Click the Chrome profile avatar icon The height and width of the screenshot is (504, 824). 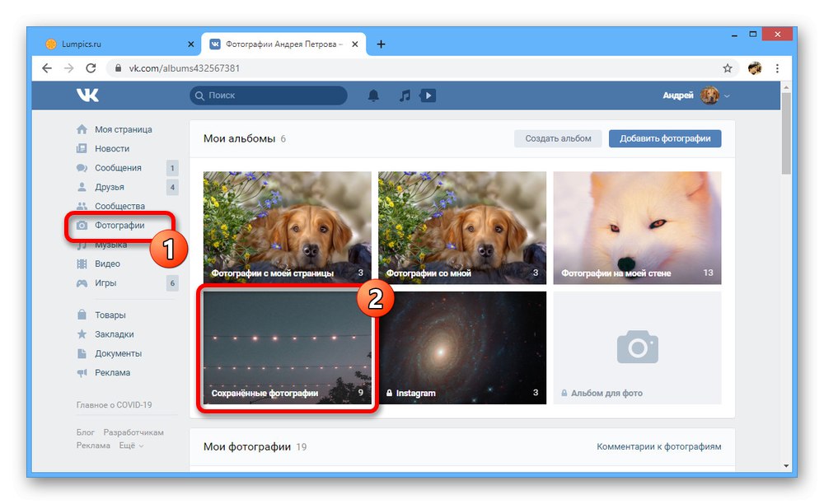click(x=755, y=68)
